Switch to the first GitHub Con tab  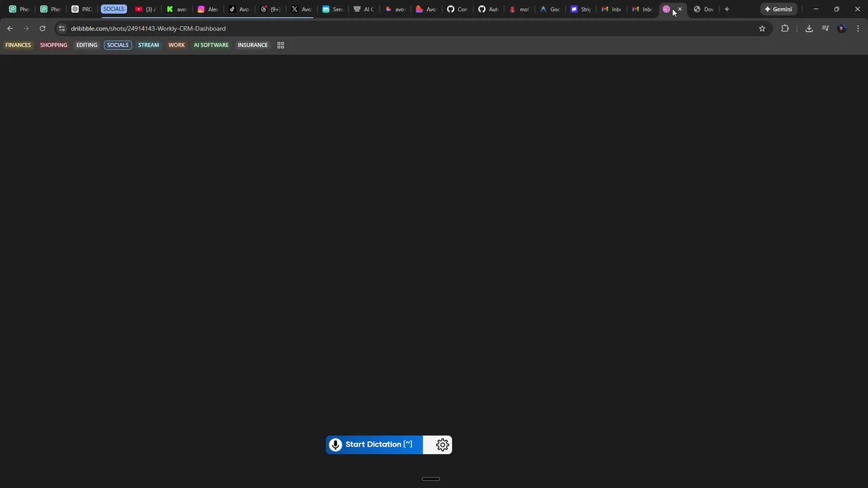point(456,9)
